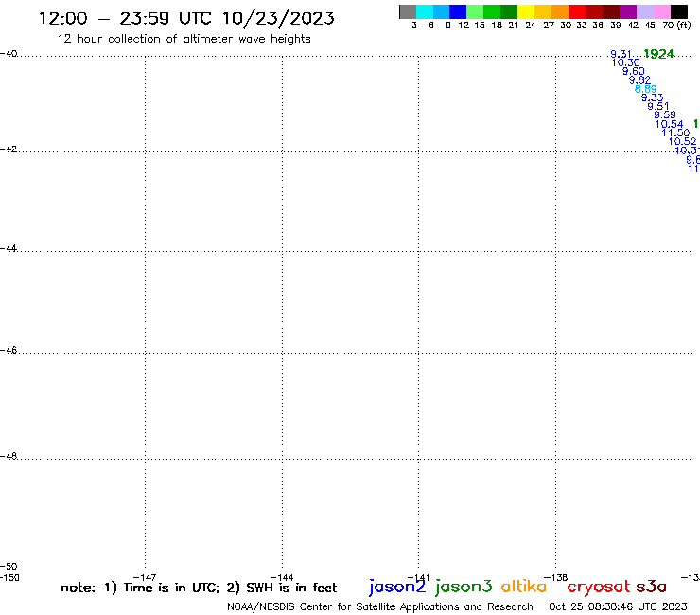Click the NOAA/NESDIS credit line

pyautogui.click(x=380, y=607)
